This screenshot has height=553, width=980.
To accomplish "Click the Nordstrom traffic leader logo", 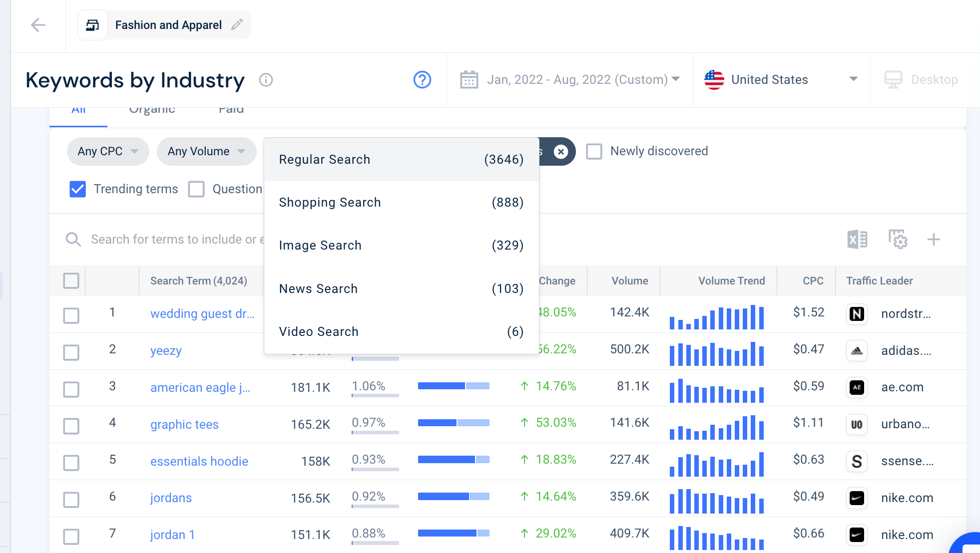I will pos(857,314).
